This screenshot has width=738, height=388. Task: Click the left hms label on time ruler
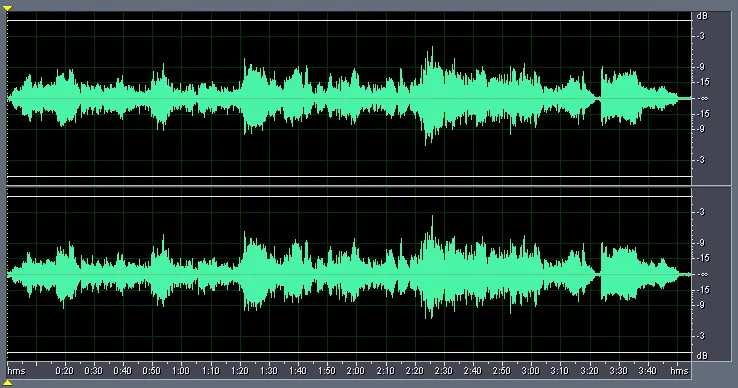16,371
